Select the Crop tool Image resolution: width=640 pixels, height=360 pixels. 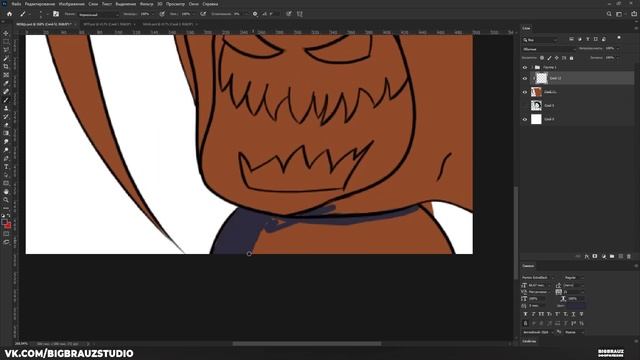click(6, 67)
